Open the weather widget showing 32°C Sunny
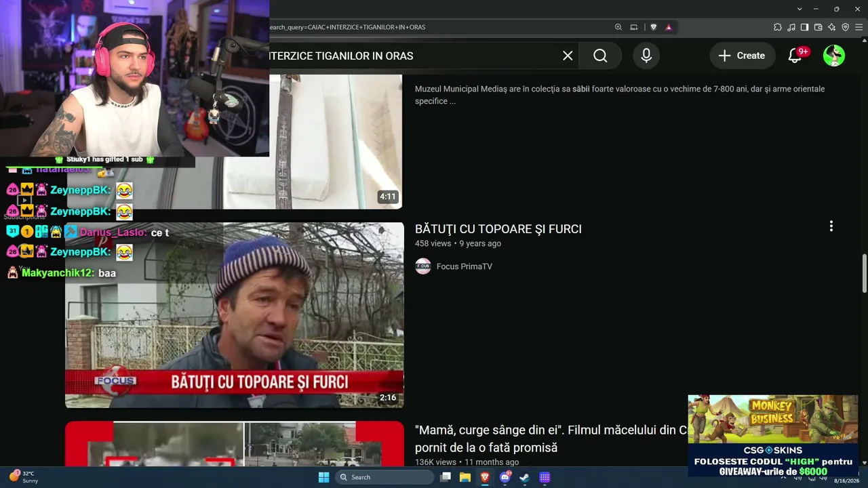This screenshot has height=488, width=868. pos(23,477)
